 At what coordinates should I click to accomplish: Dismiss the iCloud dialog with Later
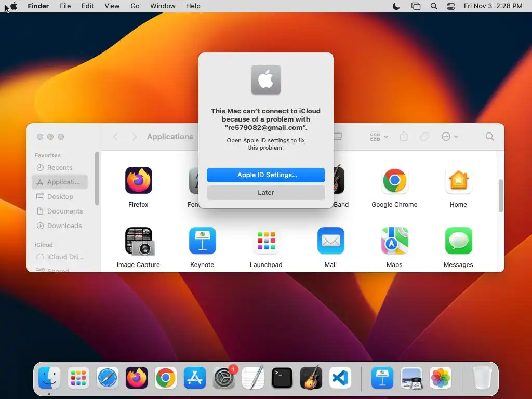pos(265,192)
